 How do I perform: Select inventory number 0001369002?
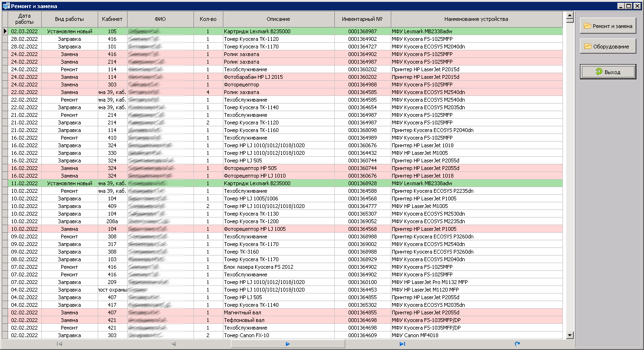(363, 244)
